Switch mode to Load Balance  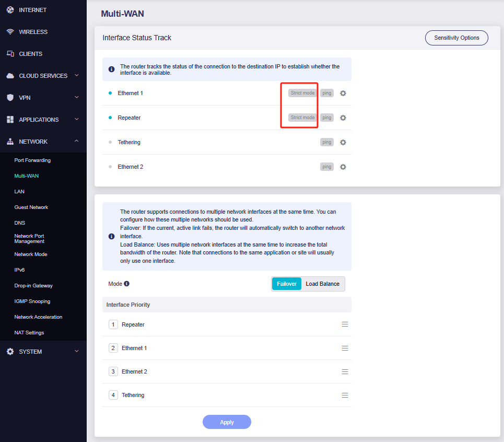[322, 284]
